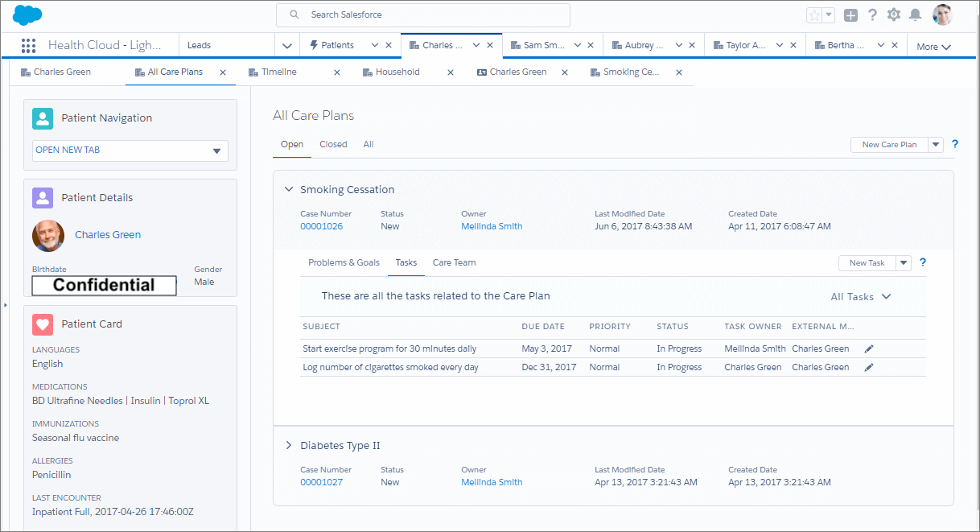The height and width of the screenshot is (532, 980).
Task: Click the New Care Plan button
Action: 888,145
